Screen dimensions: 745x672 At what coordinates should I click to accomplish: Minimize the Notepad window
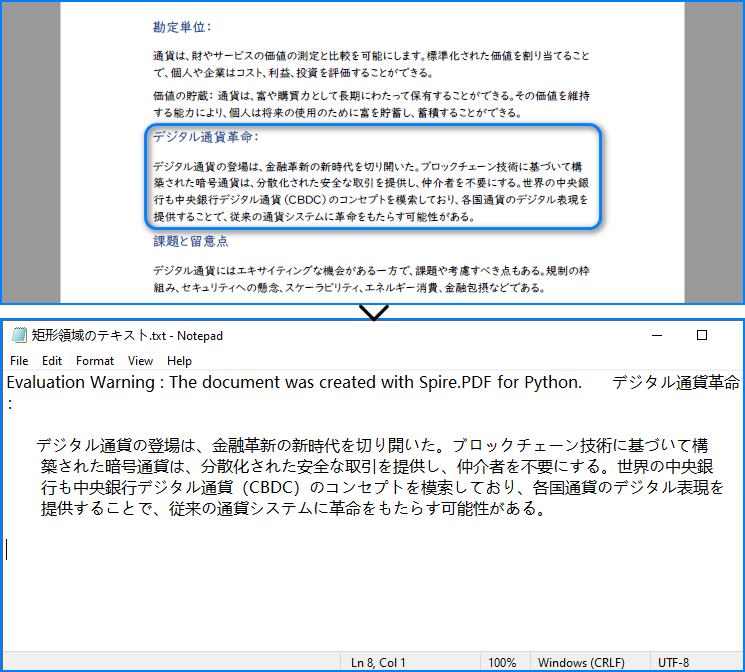coord(657,335)
